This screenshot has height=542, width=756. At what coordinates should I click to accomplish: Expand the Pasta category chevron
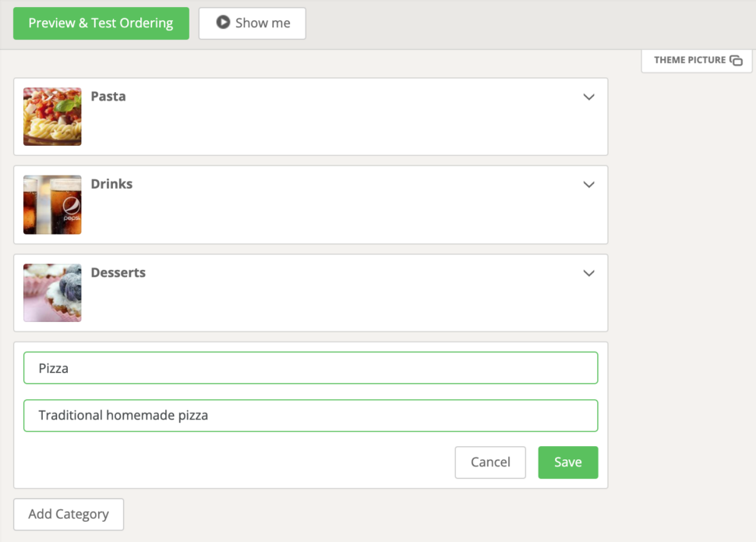pos(589,97)
